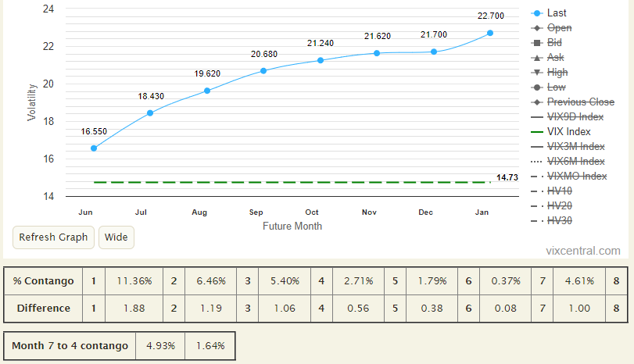Click the Low circle legend icon
The height and width of the screenshot is (364, 634).
(536, 87)
